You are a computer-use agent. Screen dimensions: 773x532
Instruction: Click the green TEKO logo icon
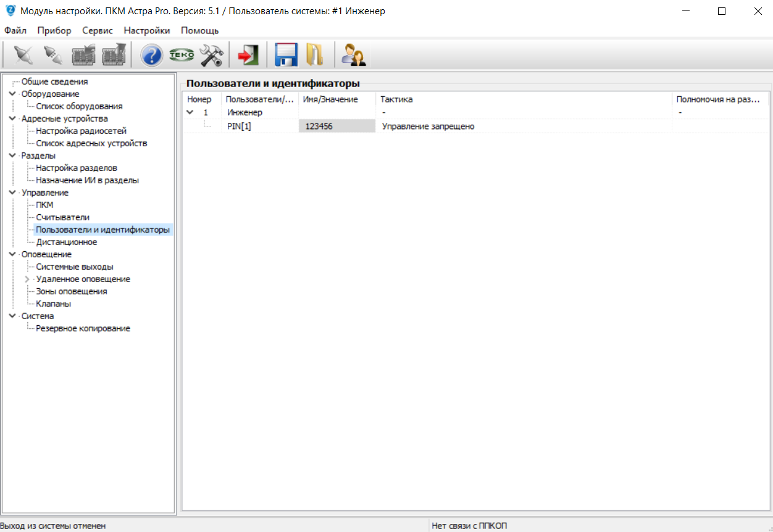[x=182, y=56]
